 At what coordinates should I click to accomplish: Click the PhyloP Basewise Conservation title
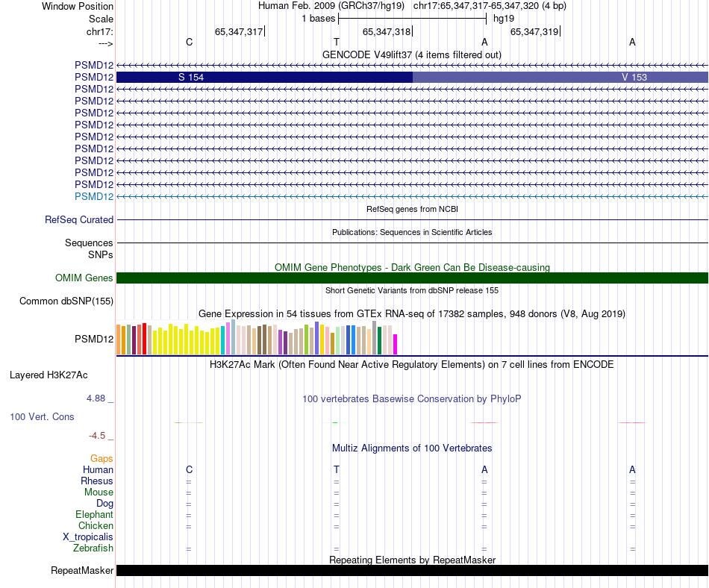point(412,398)
